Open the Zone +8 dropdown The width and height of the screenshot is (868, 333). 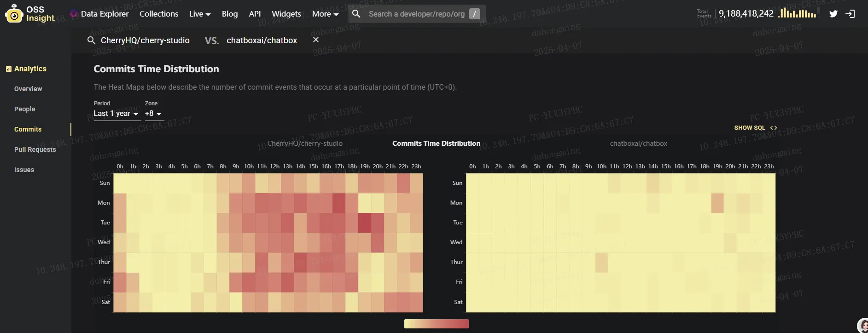tap(154, 114)
